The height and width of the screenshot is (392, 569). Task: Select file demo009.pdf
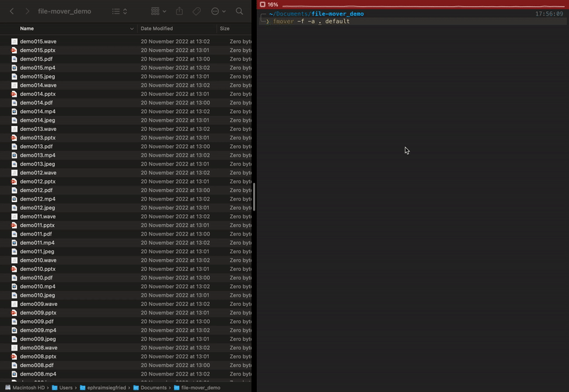point(37,322)
